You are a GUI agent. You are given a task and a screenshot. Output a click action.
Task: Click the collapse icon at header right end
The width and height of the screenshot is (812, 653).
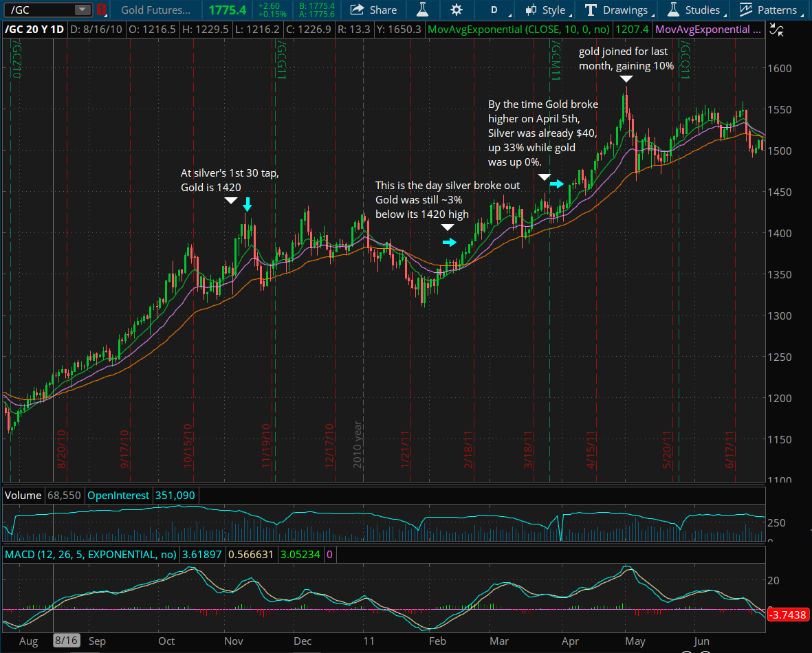pyautogui.click(x=776, y=30)
